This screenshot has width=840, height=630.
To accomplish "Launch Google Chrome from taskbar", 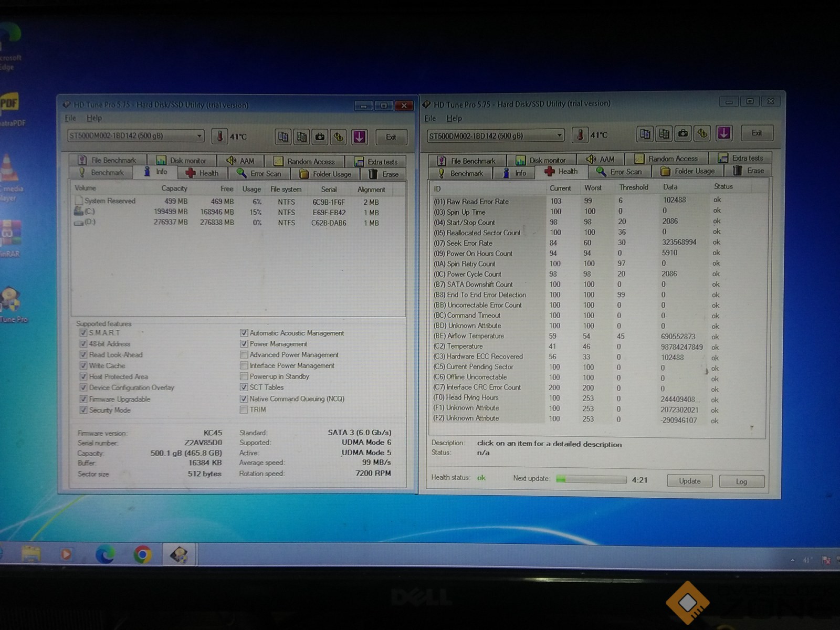I will point(142,554).
